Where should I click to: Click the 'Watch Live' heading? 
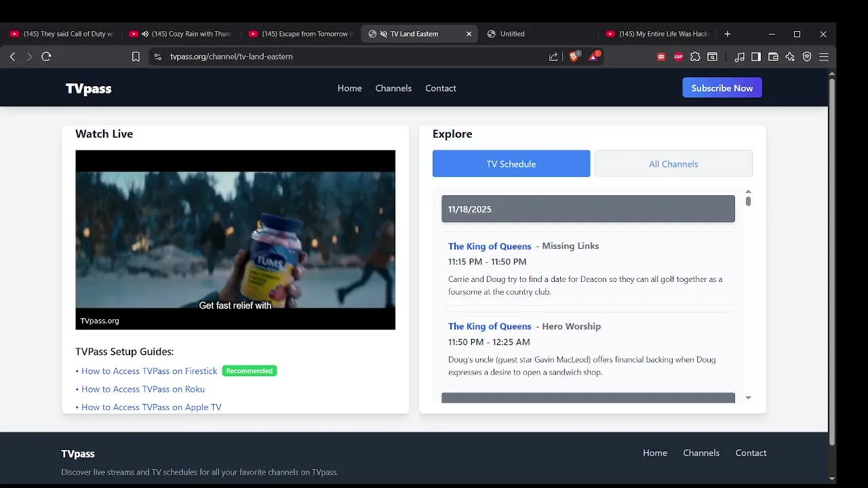(x=104, y=134)
